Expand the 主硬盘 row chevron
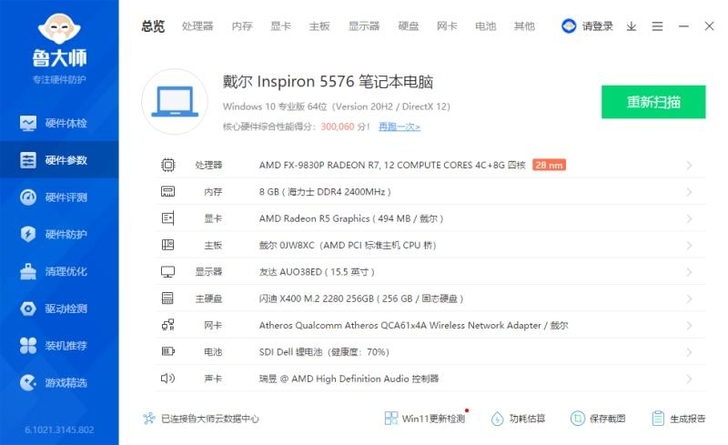Viewport: 728px width, 445px height. click(689, 299)
